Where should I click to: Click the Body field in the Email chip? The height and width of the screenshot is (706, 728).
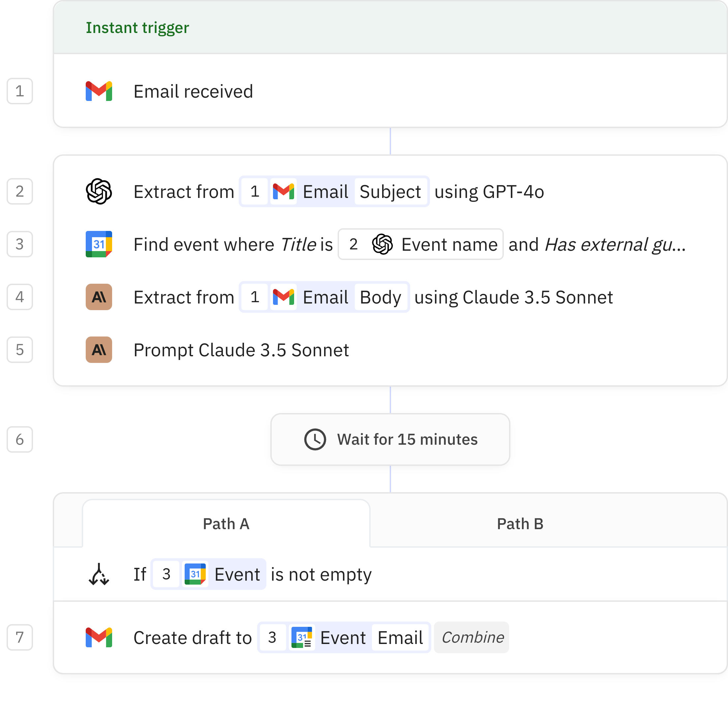(380, 297)
